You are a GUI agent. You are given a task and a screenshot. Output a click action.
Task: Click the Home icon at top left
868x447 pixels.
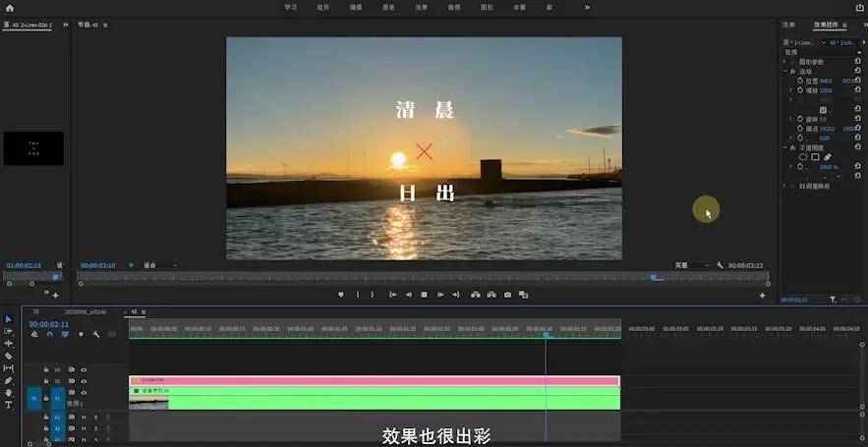[10, 8]
